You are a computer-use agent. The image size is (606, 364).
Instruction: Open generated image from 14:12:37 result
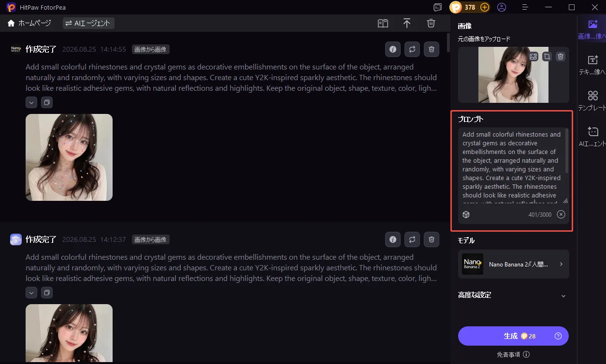point(69,333)
